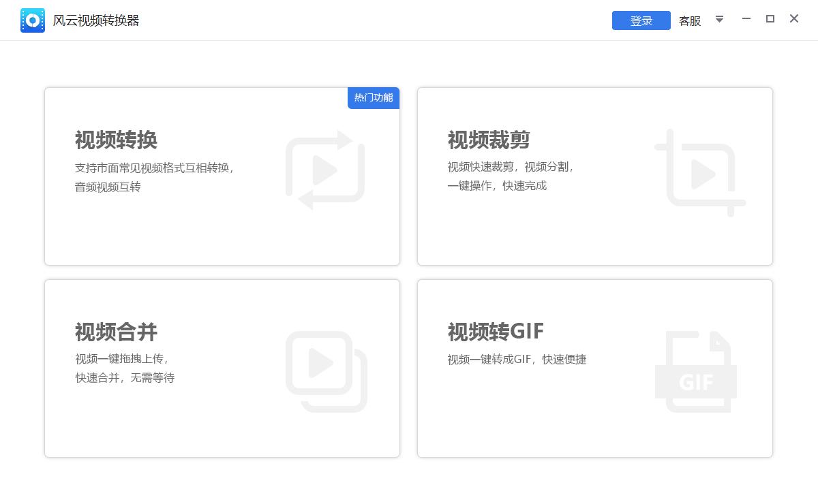
Task: Click the 风云视频转换器 app logo icon
Action: 32,20
